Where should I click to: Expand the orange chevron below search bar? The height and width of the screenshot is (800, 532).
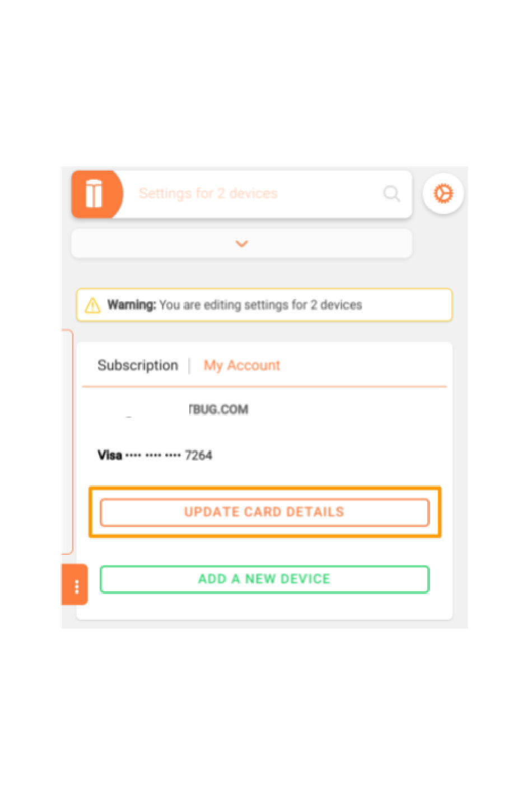click(x=242, y=244)
